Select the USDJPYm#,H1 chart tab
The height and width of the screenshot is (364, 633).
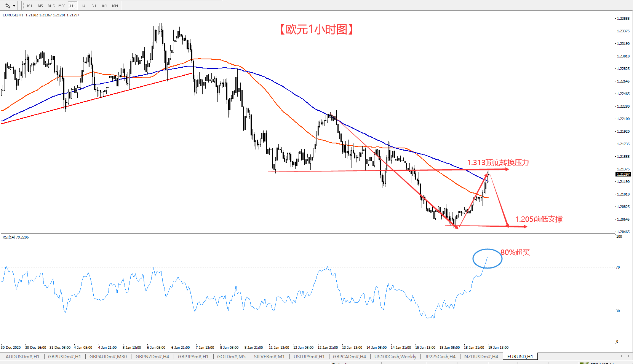[309, 356]
